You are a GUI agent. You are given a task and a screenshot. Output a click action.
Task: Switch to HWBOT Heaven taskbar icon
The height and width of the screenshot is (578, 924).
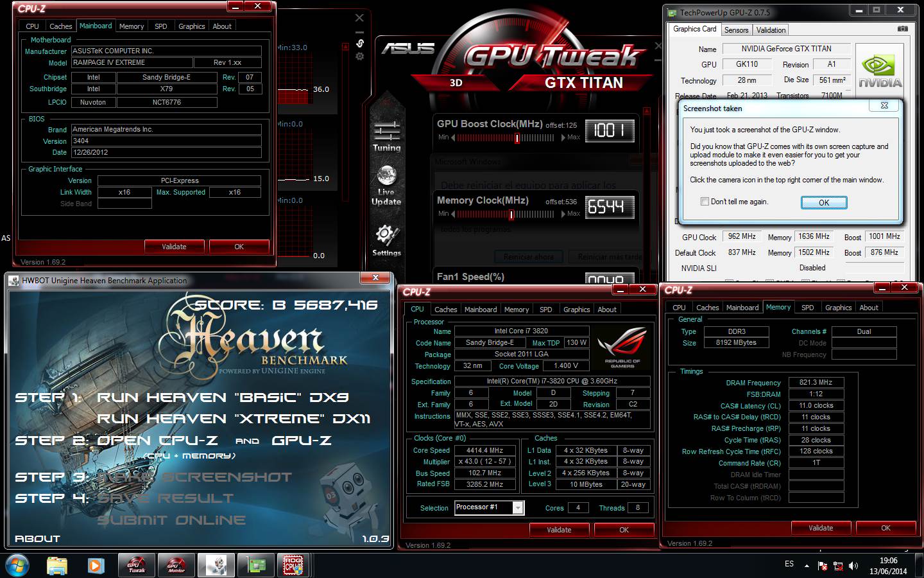(216, 565)
